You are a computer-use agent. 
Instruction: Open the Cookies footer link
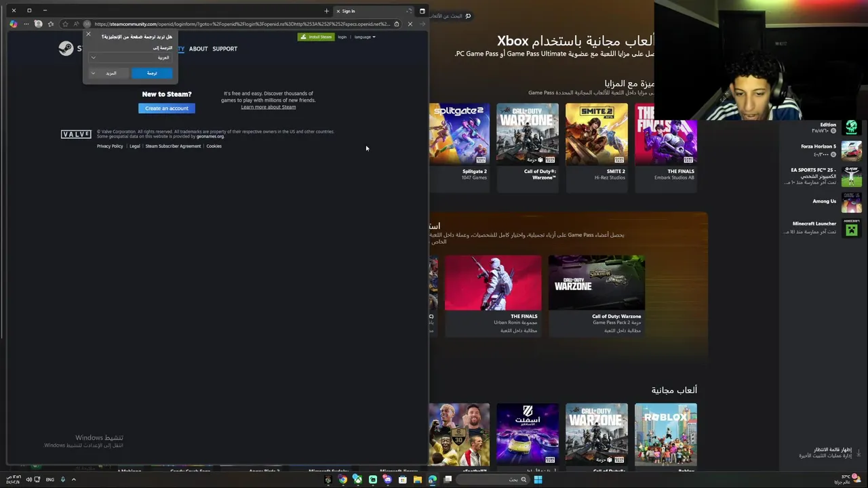214,146
